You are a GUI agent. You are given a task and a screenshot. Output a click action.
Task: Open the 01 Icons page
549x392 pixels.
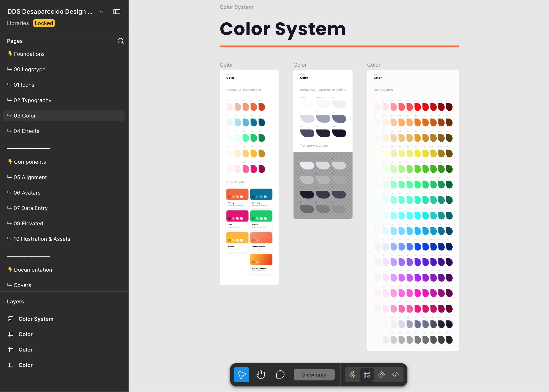tap(64, 85)
